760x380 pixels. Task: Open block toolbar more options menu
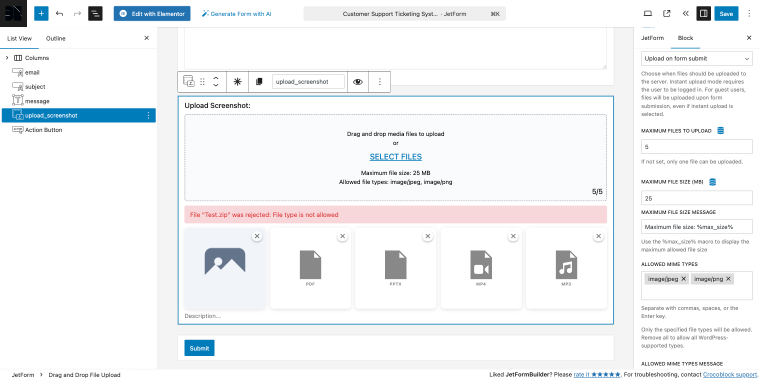pyautogui.click(x=380, y=82)
